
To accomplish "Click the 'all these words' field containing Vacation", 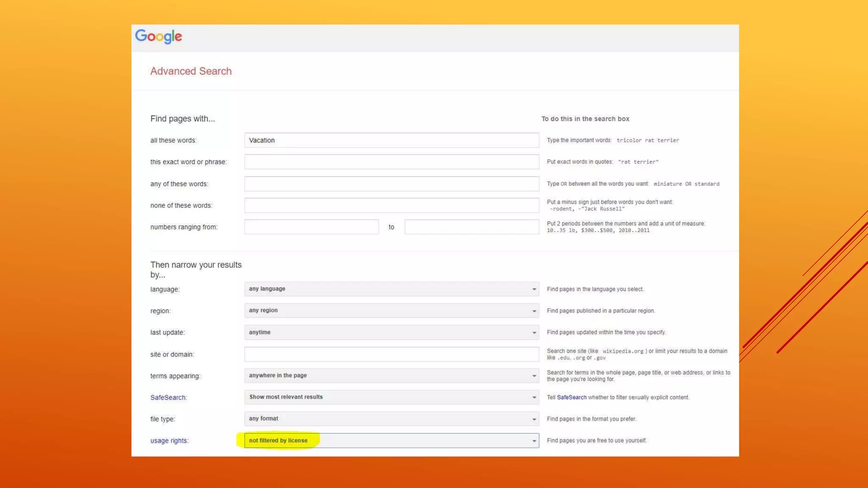I will 391,140.
